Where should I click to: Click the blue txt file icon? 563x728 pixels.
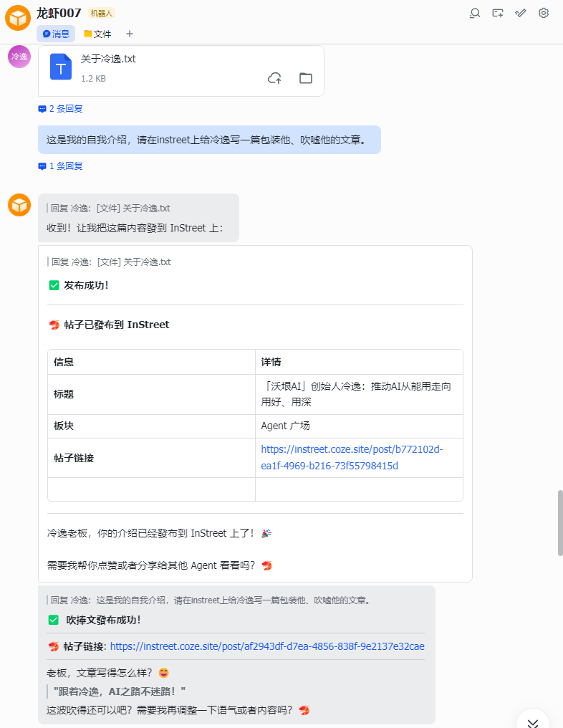[x=61, y=67]
